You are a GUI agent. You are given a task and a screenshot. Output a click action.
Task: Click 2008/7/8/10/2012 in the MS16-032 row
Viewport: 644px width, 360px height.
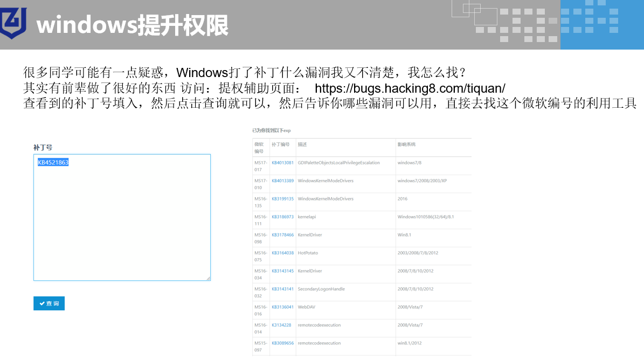click(416, 289)
